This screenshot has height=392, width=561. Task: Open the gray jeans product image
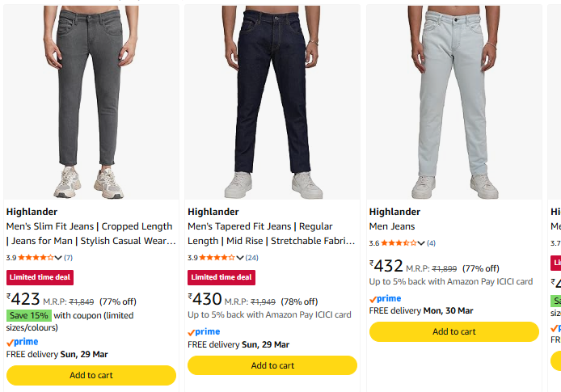click(x=91, y=103)
